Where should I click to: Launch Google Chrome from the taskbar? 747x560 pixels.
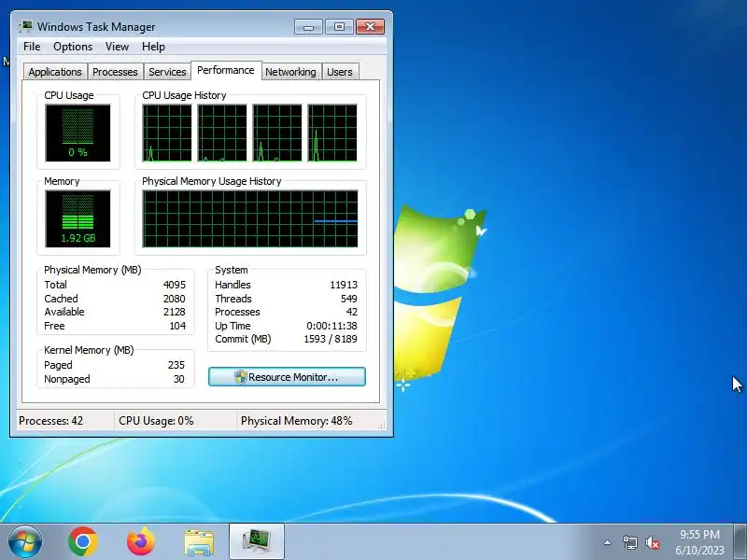click(82, 542)
